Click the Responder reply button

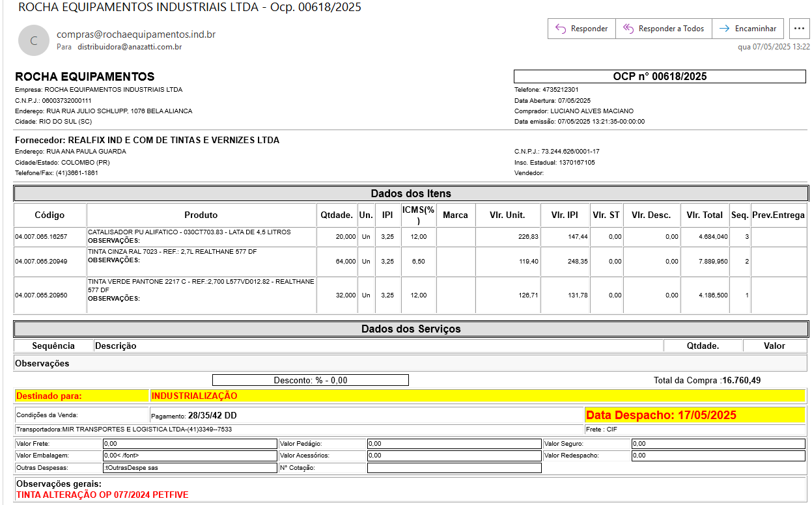[x=581, y=29]
